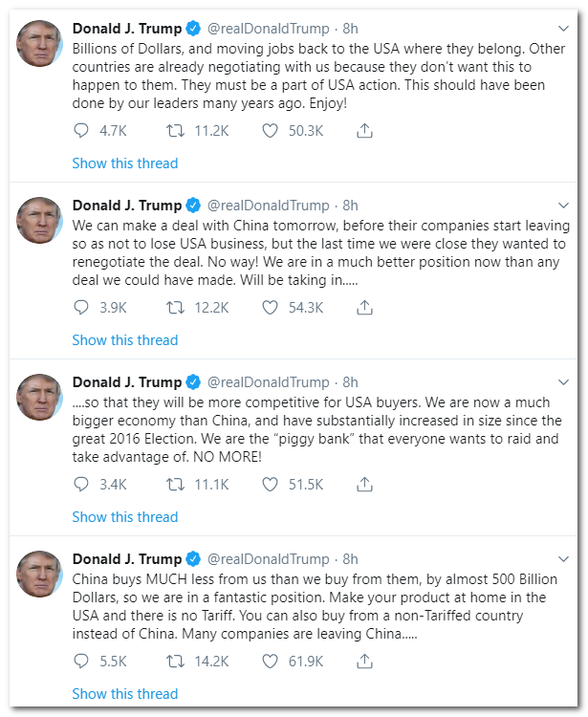Screen dimensions: 588x717
Task: Share the 'deal with China tomorrow' tweet
Action: [x=364, y=308]
